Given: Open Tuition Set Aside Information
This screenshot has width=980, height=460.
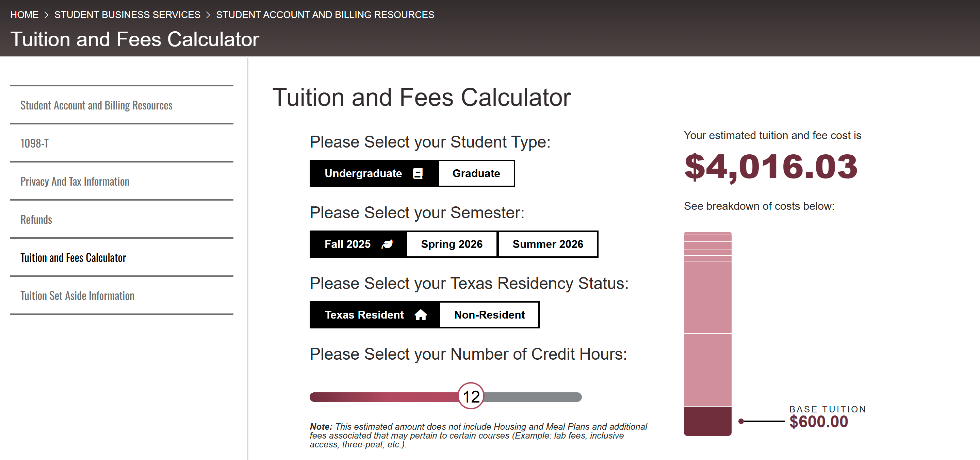Looking at the screenshot, I should tap(77, 295).
